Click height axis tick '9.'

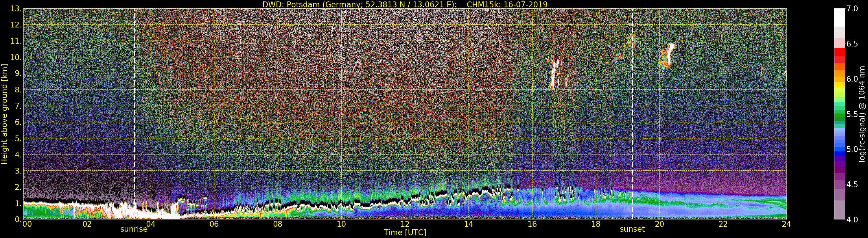click(x=18, y=74)
